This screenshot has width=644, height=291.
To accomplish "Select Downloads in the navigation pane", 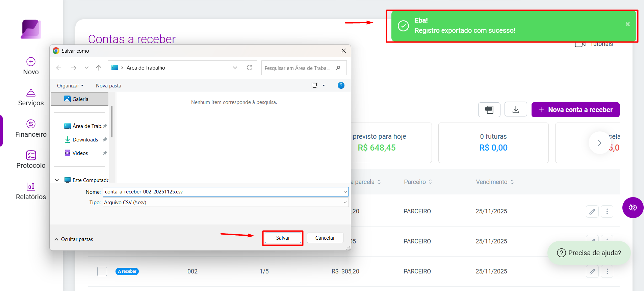I will point(85,140).
